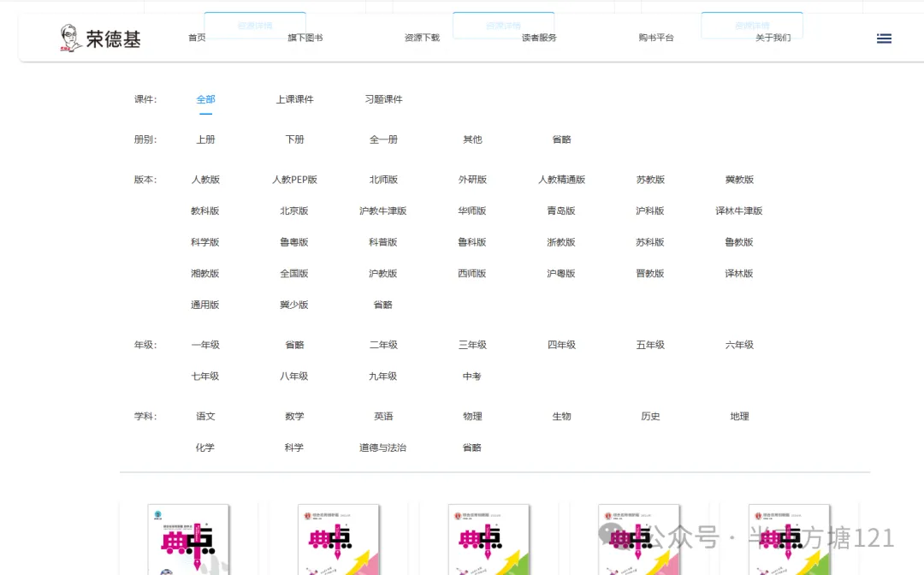
Task: Open 购书平台 navigation item
Action: click(656, 38)
